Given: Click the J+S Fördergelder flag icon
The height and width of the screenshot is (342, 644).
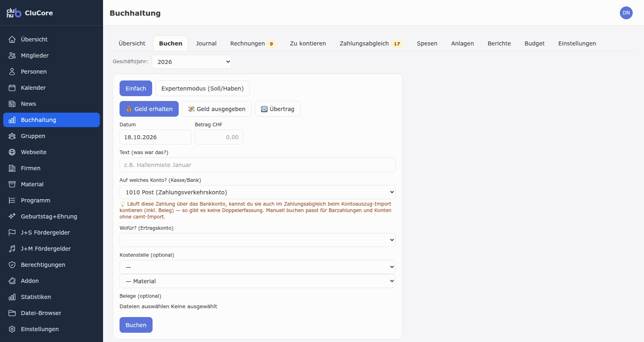Looking at the screenshot, I should [x=12, y=233].
